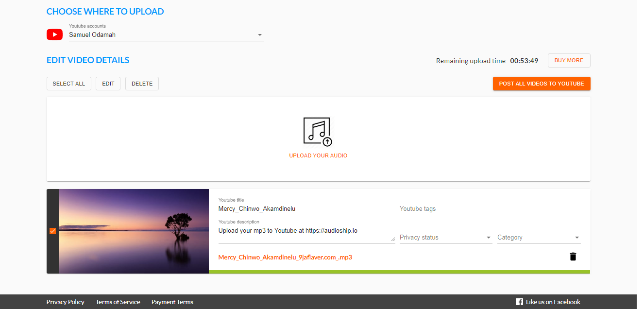Open the Terms of Service link
This screenshot has width=644, height=309.
click(x=118, y=302)
